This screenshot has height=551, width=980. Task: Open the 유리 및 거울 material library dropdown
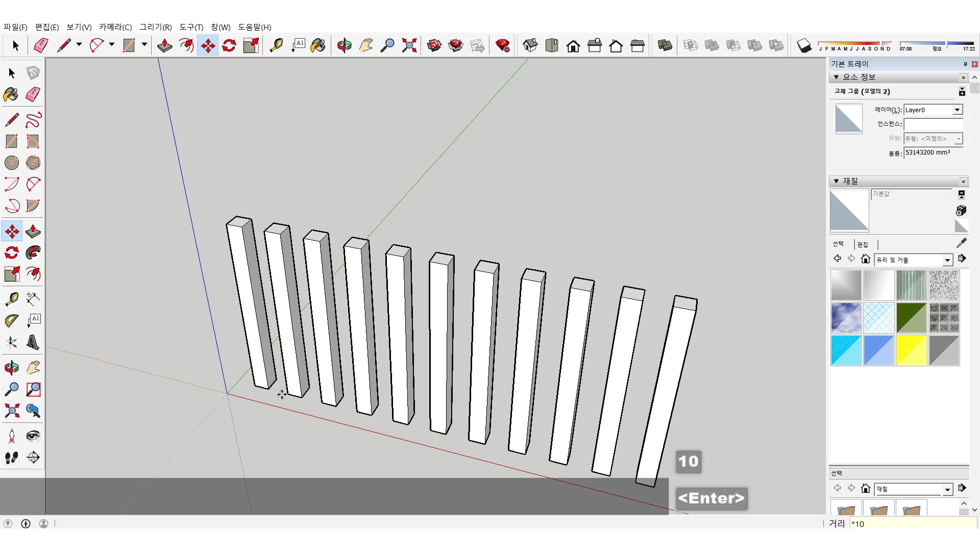947,260
